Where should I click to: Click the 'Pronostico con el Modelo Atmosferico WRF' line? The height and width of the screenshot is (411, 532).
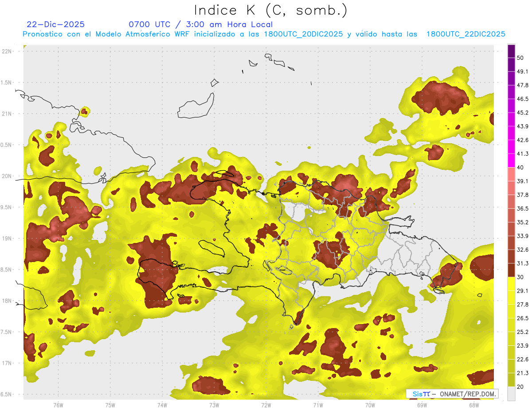(264, 34)
